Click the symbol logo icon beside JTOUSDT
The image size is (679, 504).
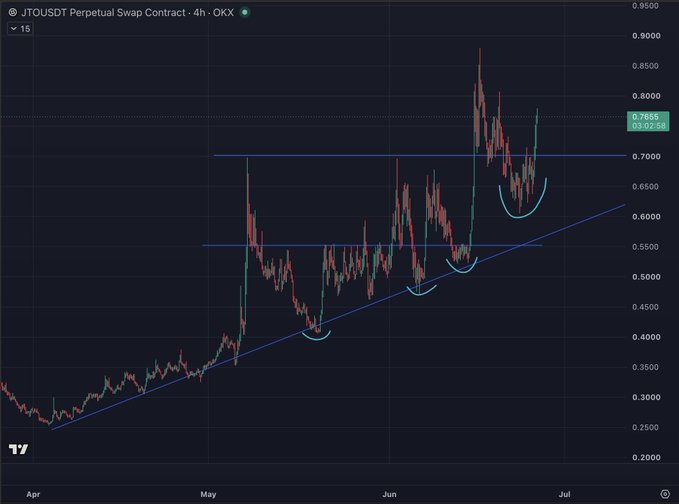pyautogui.click(x=13, y=13)
